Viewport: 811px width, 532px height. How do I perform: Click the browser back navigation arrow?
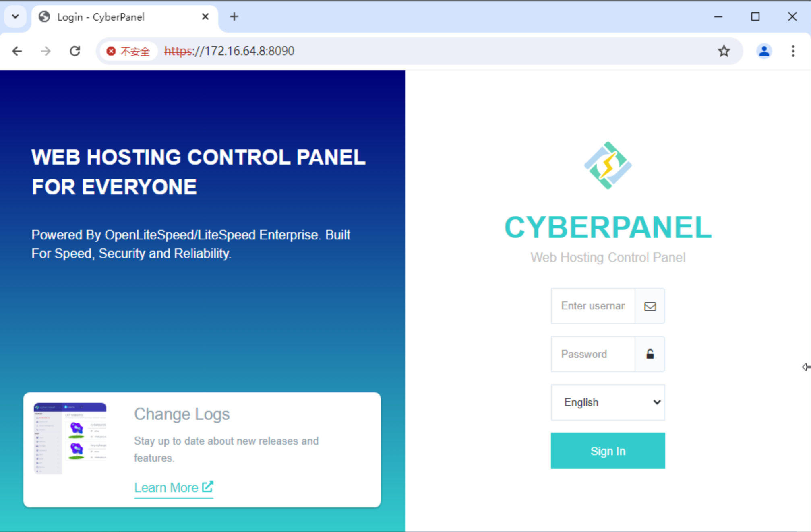point(17,50)
